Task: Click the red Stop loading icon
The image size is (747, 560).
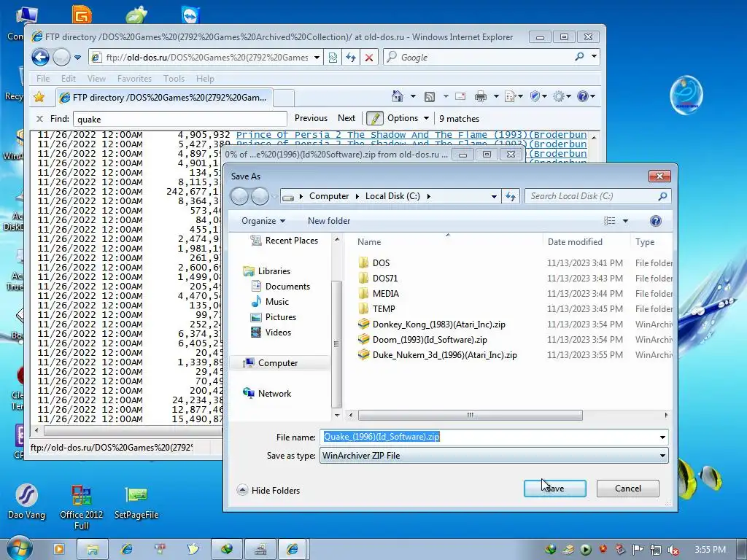Action: [368, 58]
